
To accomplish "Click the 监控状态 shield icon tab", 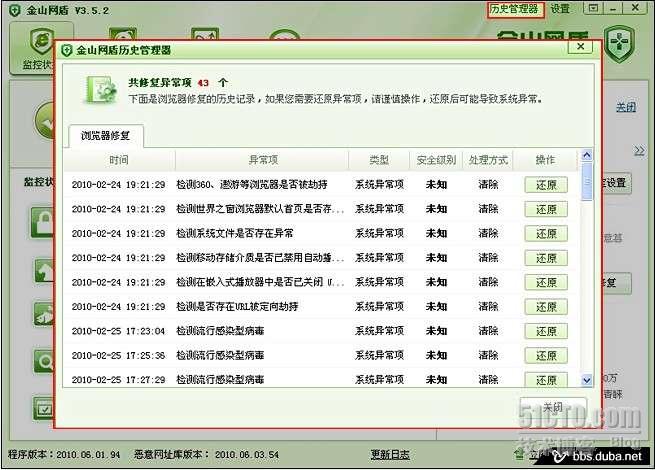I will (41, 48).
